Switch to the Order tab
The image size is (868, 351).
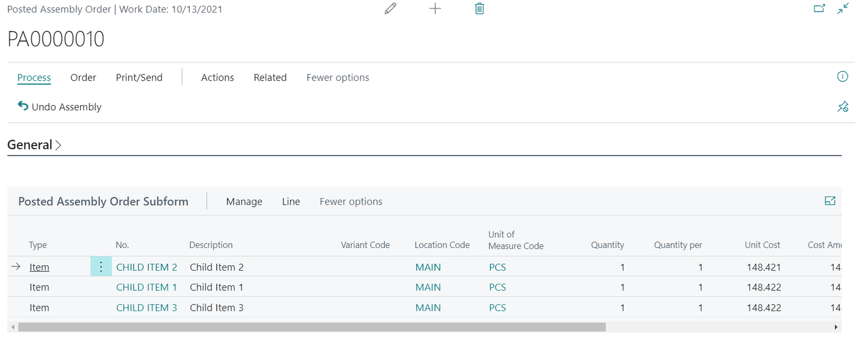(x=83, y=78)
